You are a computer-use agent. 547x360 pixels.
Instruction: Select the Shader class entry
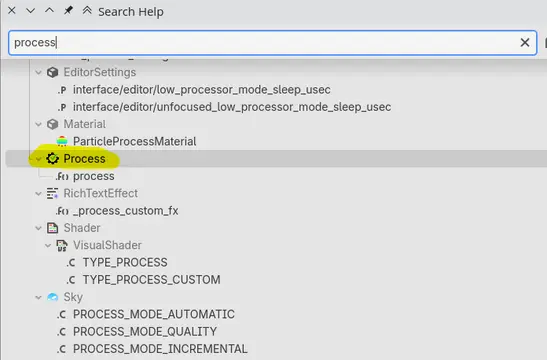click(82, 228)
